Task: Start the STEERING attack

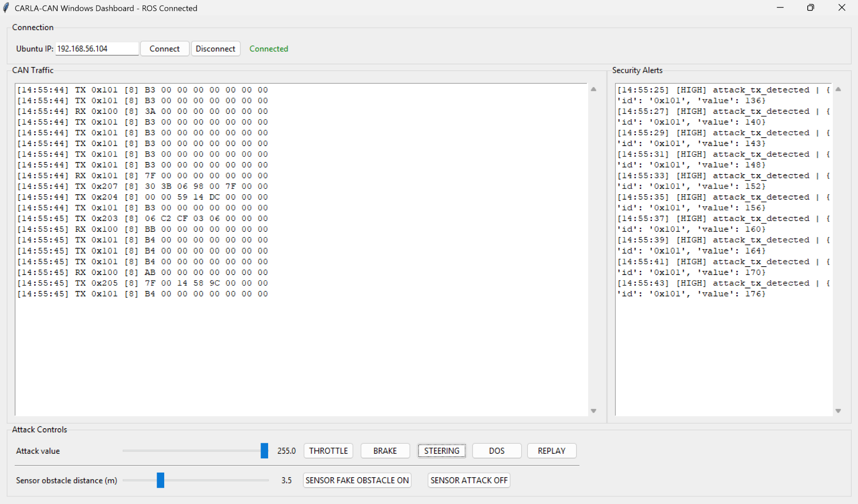Action: point(442,451)
